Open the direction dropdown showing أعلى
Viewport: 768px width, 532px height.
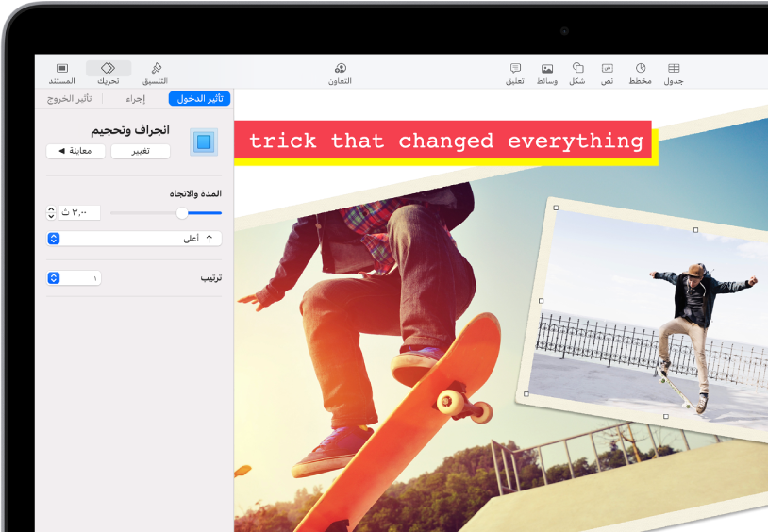pos(134,239)
